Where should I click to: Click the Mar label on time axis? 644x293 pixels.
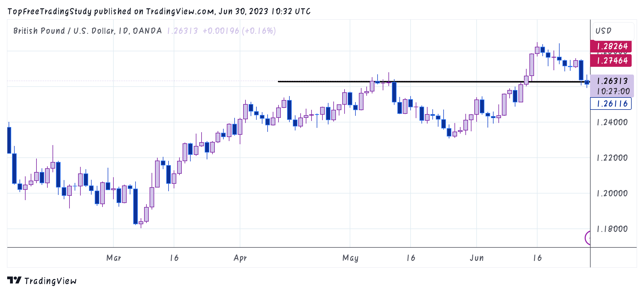tap(114, 258)
